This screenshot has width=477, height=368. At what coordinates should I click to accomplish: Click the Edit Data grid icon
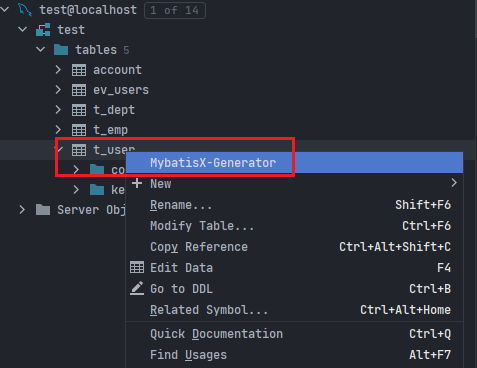click(x=137, y=267)
